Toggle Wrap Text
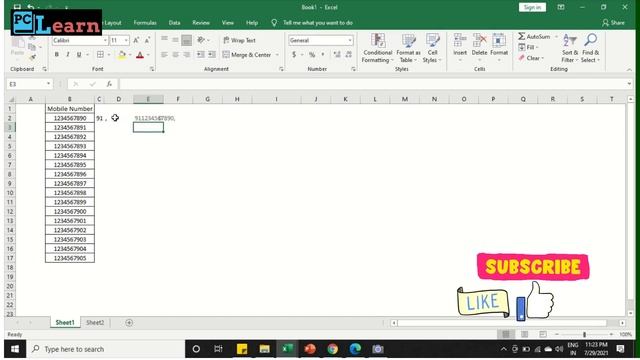Screen dimensions: 640x360 coord(240,40)
